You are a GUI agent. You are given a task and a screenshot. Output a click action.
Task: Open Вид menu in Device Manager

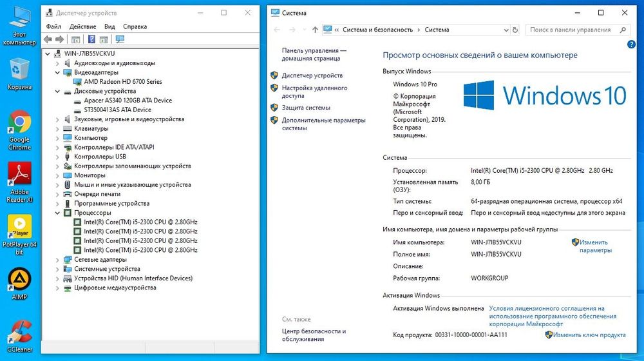pos(109,26)
